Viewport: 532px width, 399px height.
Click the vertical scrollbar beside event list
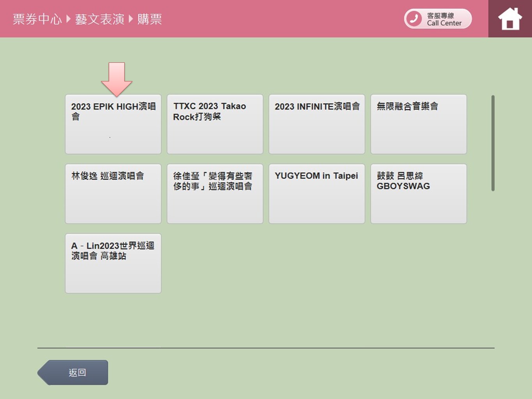click(x=493, y=143)
